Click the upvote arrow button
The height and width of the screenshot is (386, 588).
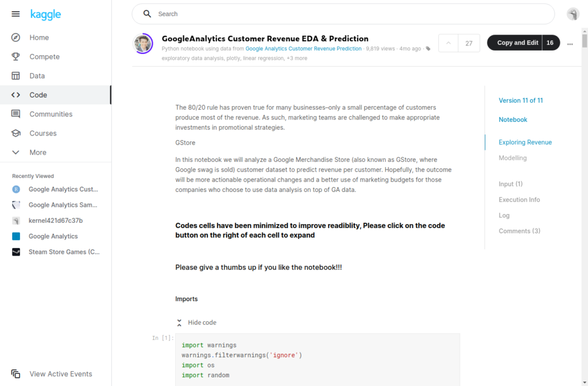[x=448, y=43]
